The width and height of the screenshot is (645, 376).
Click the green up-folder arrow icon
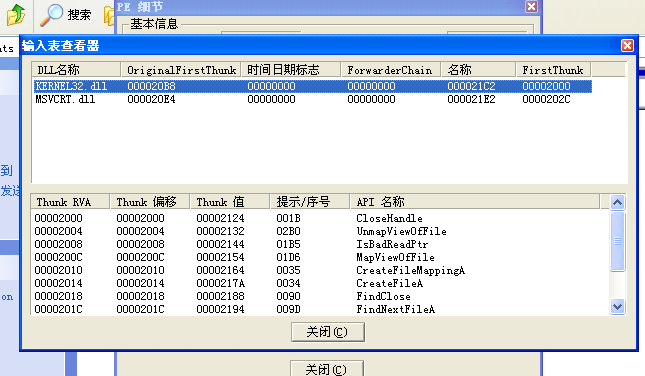(x=16, y=15)
